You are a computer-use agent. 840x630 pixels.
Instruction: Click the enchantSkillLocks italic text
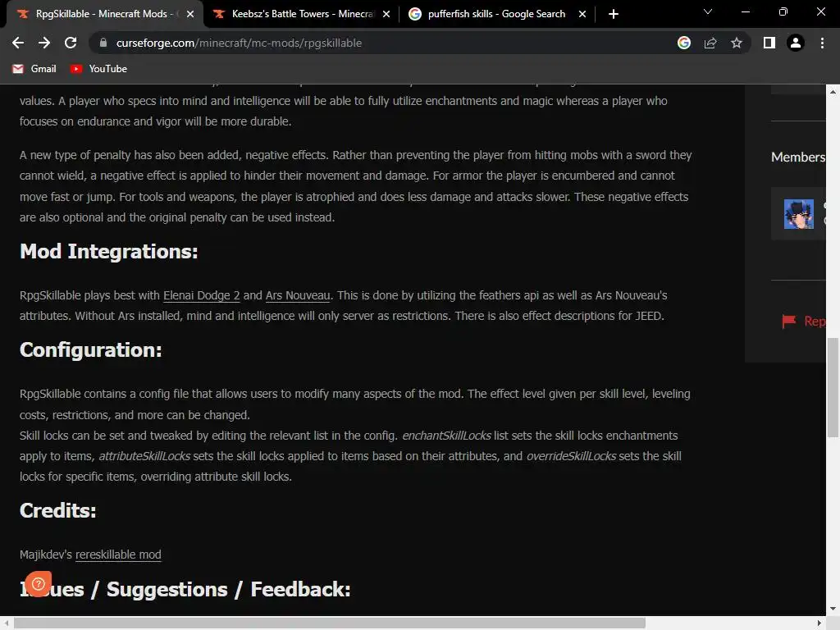[x=446, y=436]
